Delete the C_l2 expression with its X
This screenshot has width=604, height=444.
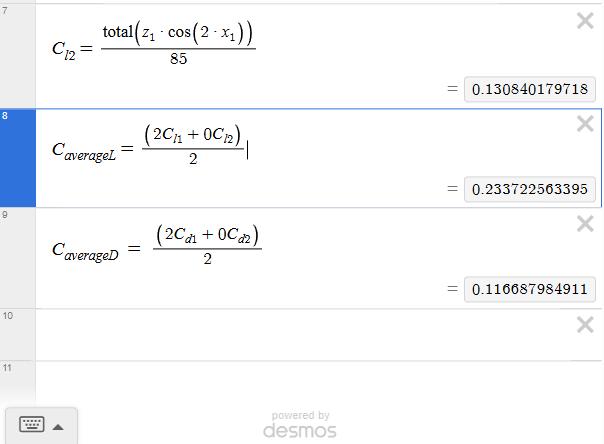(585, 22)
